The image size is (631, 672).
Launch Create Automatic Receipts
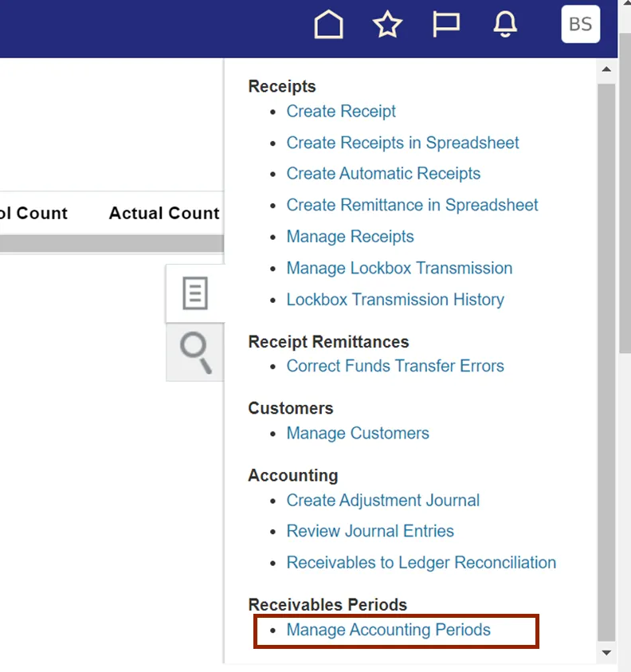tap(383, 174)
